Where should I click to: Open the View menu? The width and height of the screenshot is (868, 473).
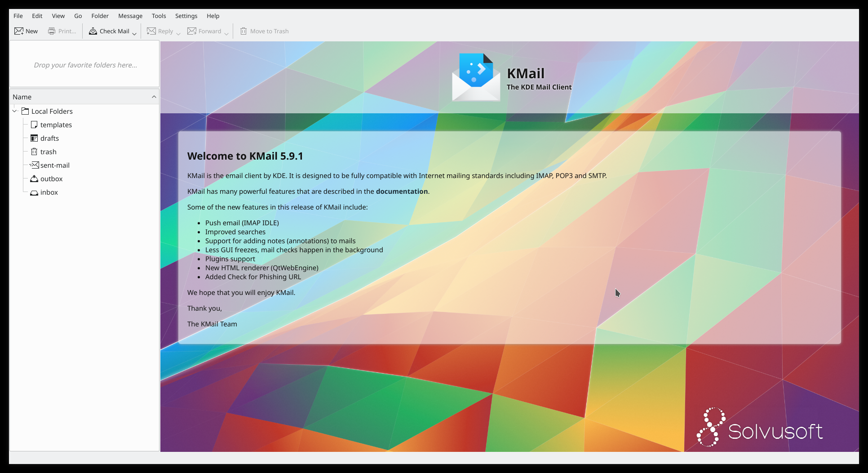click(x=58, y=16)
